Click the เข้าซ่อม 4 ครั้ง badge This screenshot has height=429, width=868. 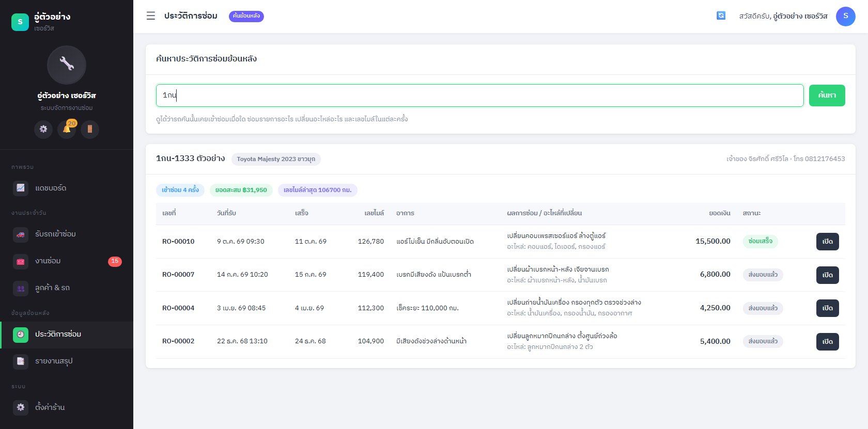tap(180, 190)
